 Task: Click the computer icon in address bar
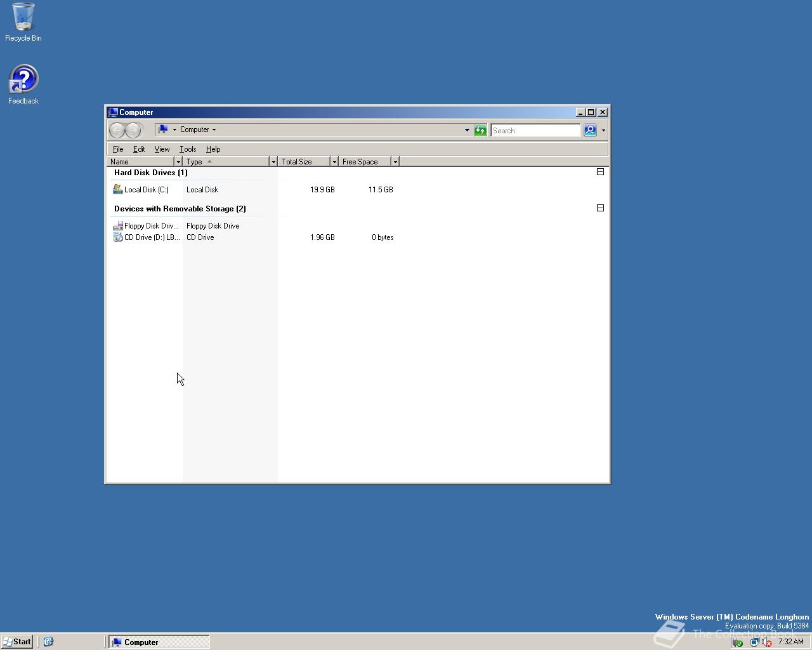pos(163,129)
